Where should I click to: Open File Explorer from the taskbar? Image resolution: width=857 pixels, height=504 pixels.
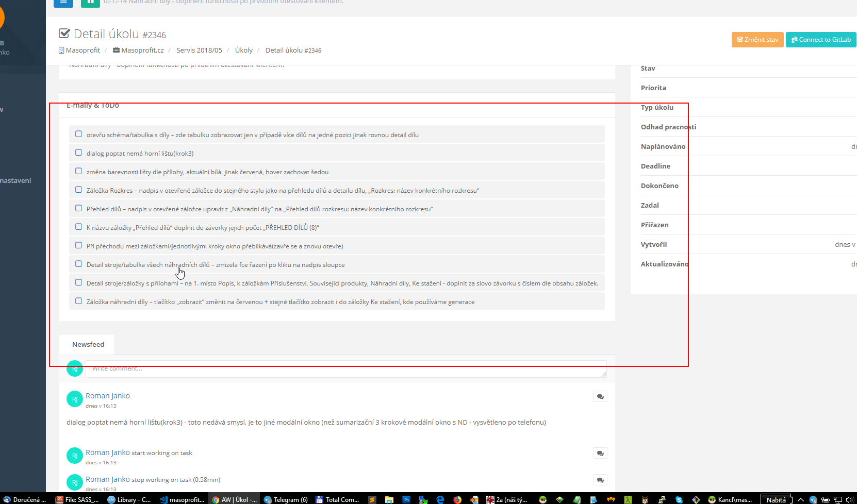point(389,499)
